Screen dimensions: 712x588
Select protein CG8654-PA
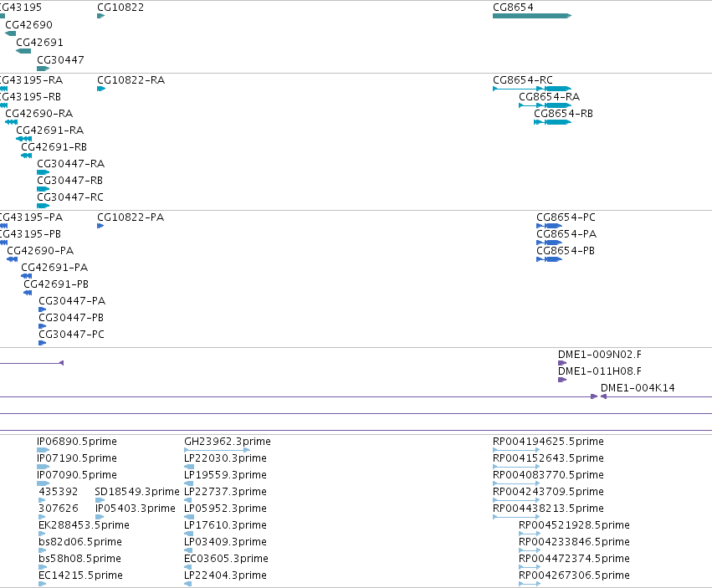coord(549,243)
